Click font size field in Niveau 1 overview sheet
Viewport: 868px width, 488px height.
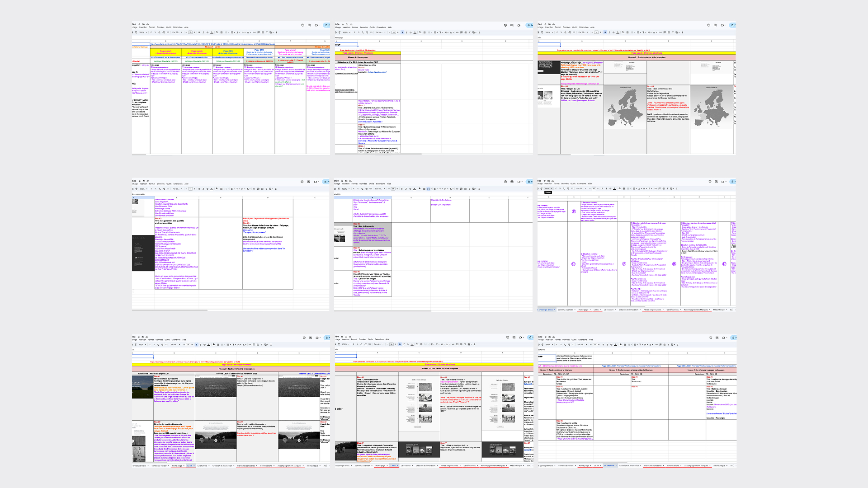point(190,33)
